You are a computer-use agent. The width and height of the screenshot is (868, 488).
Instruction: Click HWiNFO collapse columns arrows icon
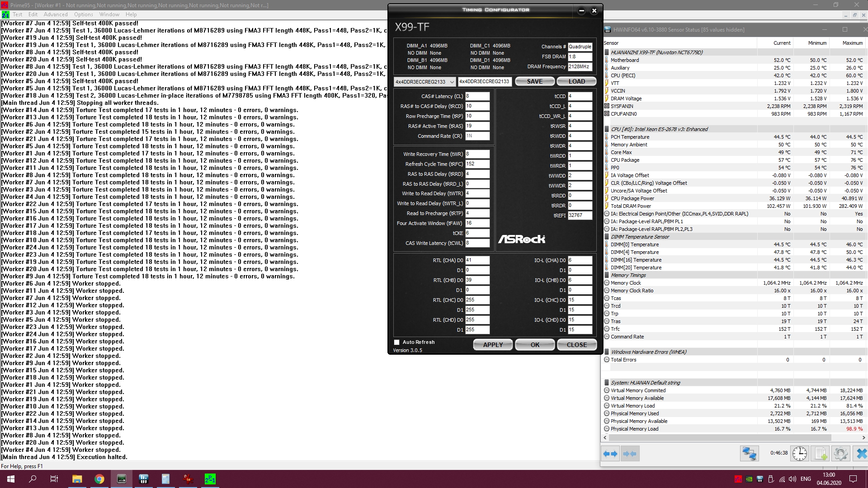630,454
